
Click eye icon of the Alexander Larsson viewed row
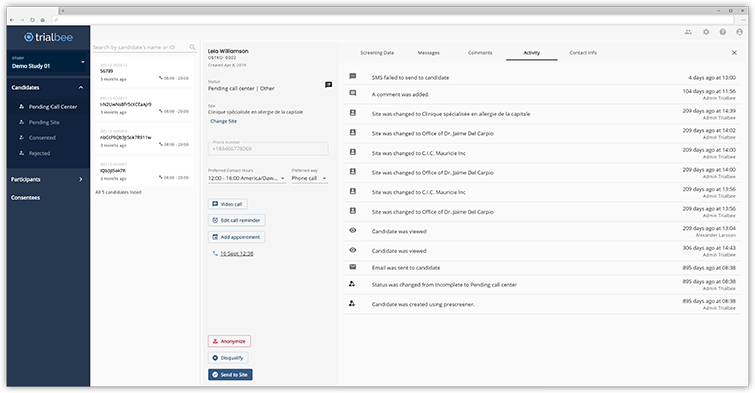[x=352, y=230]
